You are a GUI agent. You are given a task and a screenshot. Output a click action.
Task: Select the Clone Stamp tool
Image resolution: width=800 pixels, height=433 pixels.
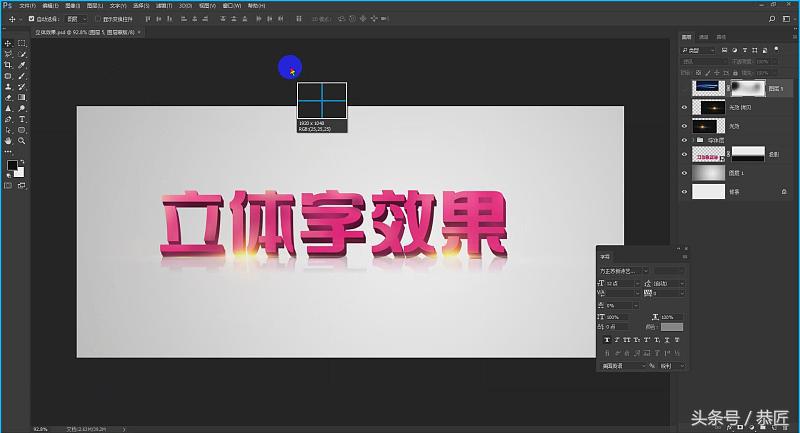tap(8, 87)
